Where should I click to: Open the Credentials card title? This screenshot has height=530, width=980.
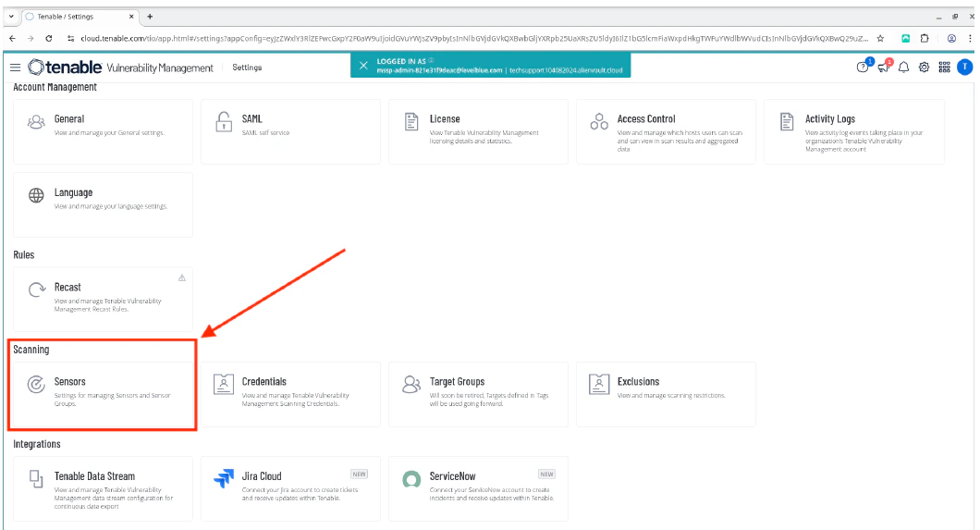coord(263,381)
